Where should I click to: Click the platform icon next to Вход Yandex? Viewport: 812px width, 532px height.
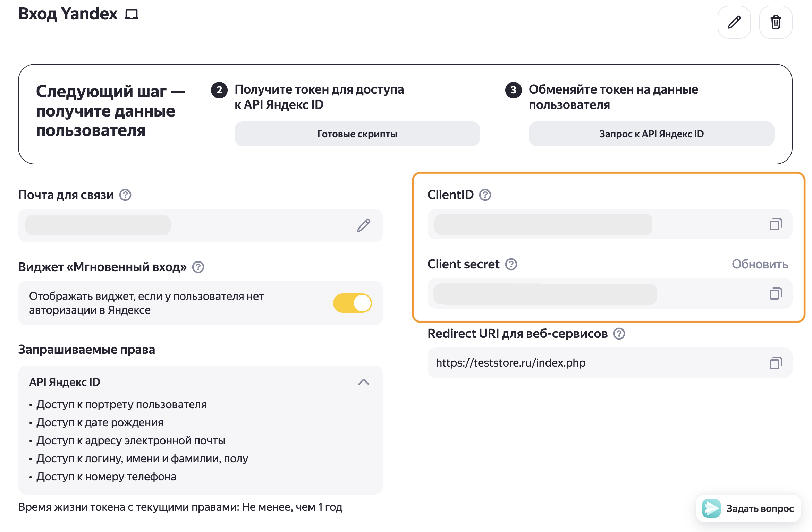coord(132,15)
